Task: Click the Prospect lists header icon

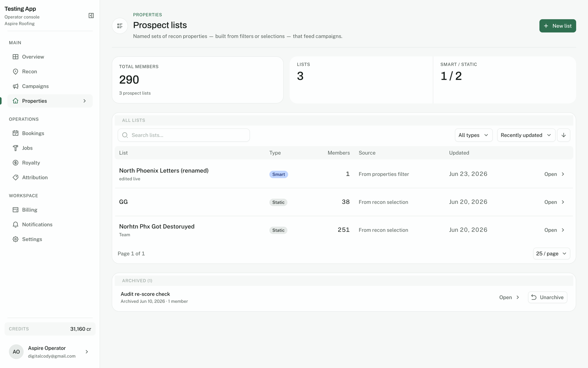Action: tap(120, 26)
